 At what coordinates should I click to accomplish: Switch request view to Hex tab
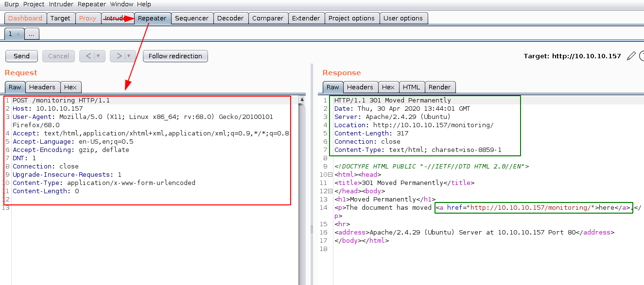70,87
